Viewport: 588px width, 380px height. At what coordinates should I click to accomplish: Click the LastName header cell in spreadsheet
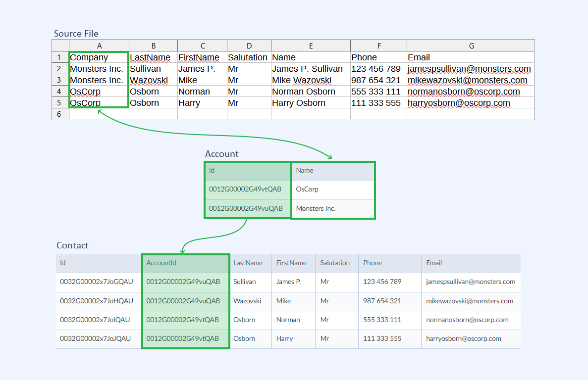point(154,57)
